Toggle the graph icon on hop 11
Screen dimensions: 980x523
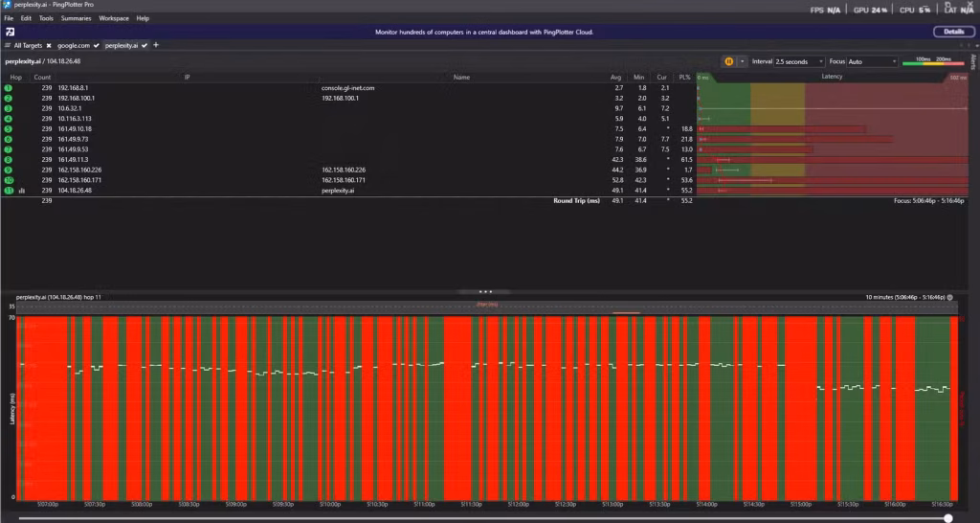point(21,191)
